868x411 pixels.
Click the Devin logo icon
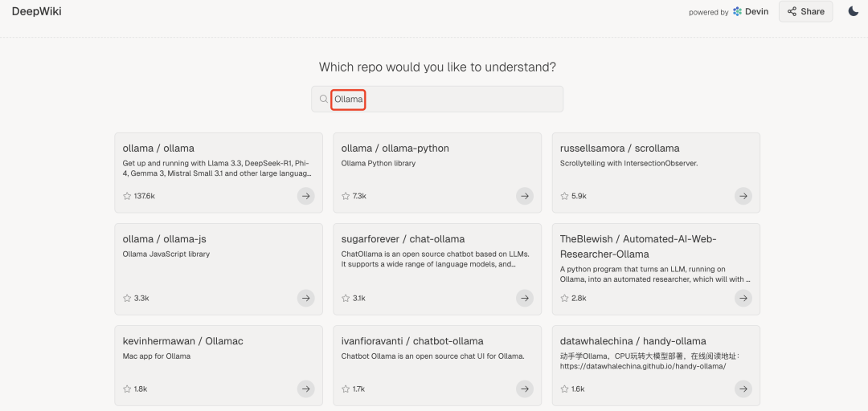tap(737, 11)
